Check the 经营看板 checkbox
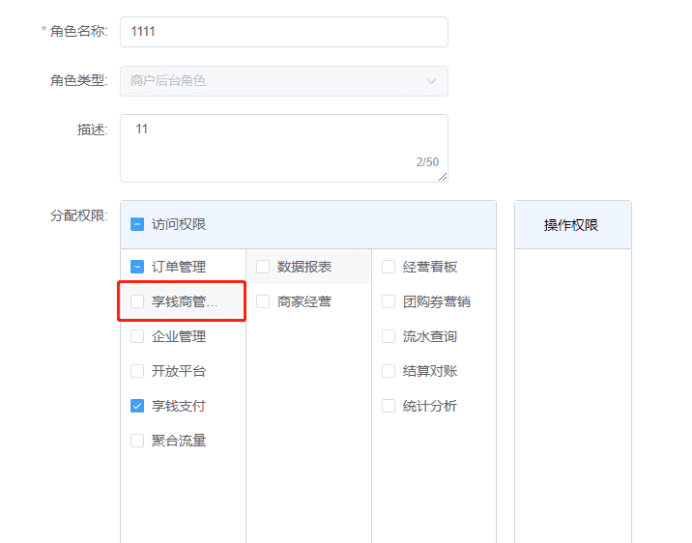The image size is (692, 543). [388, 267]
